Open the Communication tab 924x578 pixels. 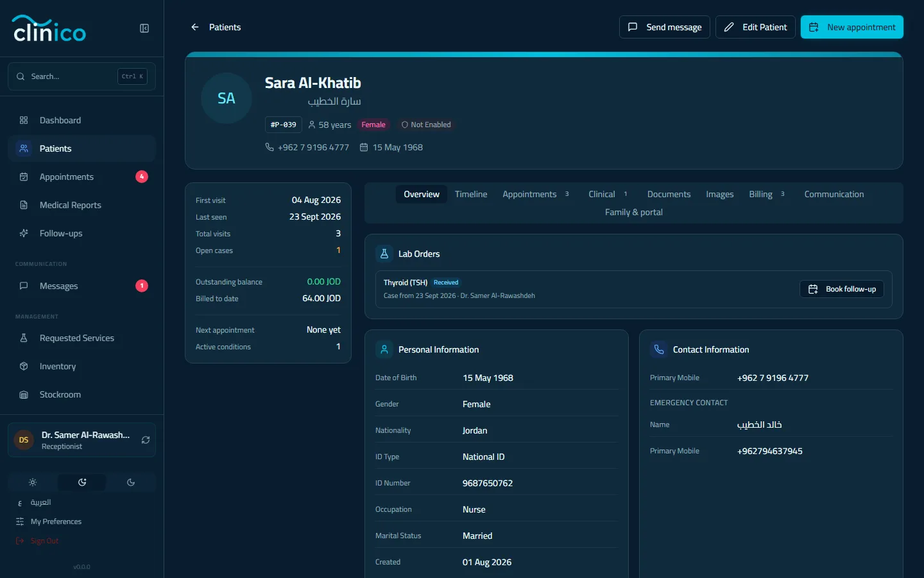pyautogui.click(x=834, y=194)
